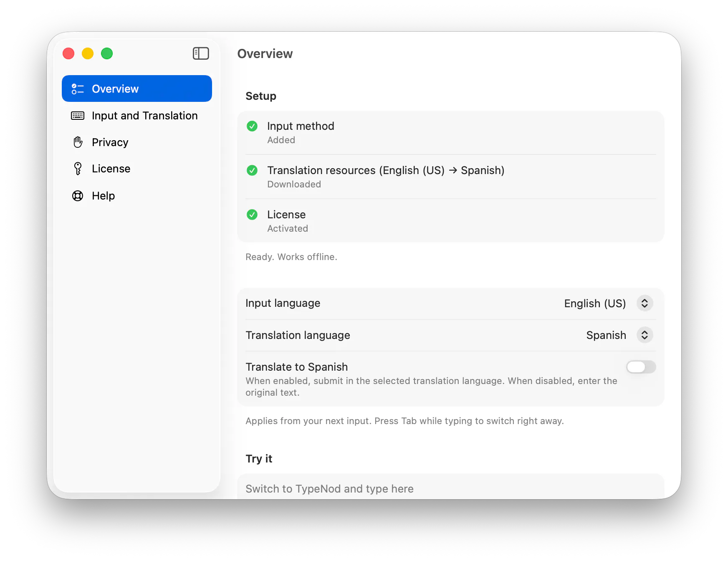Go to the Privacy section
The image size is (728, 561).
click(x=137, y=142)
